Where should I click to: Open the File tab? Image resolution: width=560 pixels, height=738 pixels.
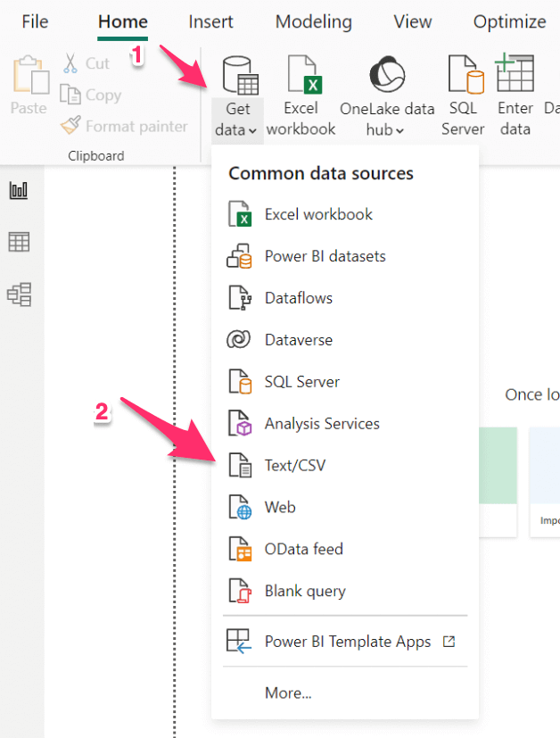tap(35, 21)
